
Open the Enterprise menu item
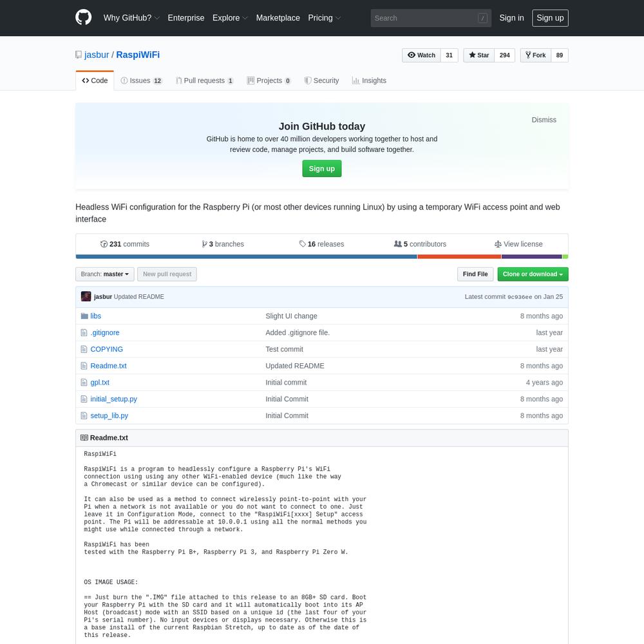186,18
